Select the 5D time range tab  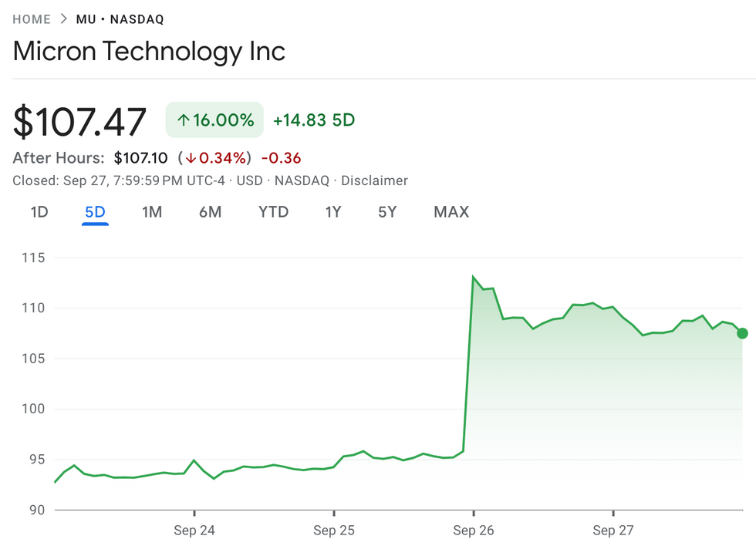95,212
